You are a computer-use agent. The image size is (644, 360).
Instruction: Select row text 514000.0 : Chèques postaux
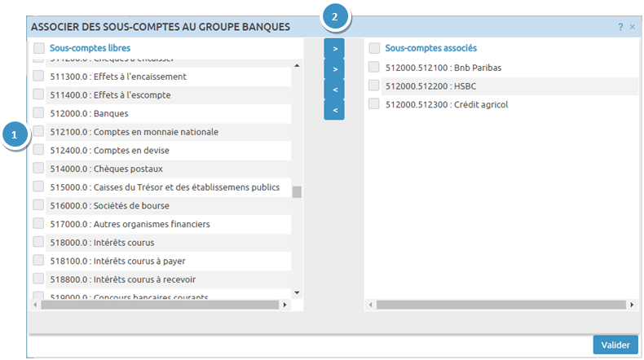click(x=106, y=169)
